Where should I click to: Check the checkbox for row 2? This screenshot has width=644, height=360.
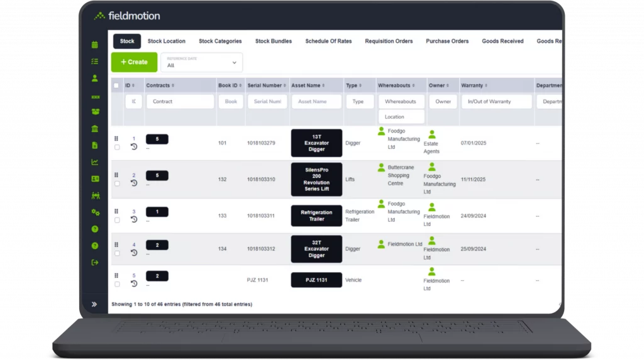117,183
